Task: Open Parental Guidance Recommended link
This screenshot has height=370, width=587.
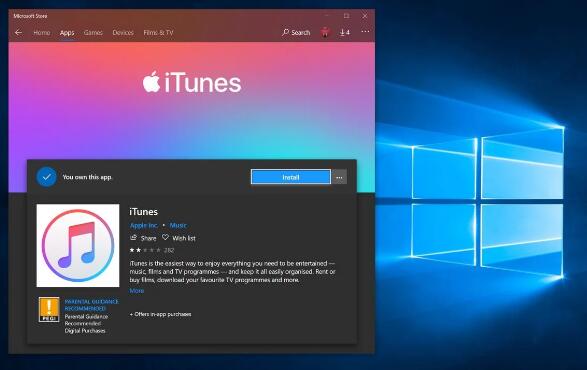Action: (x=91, y=305)
